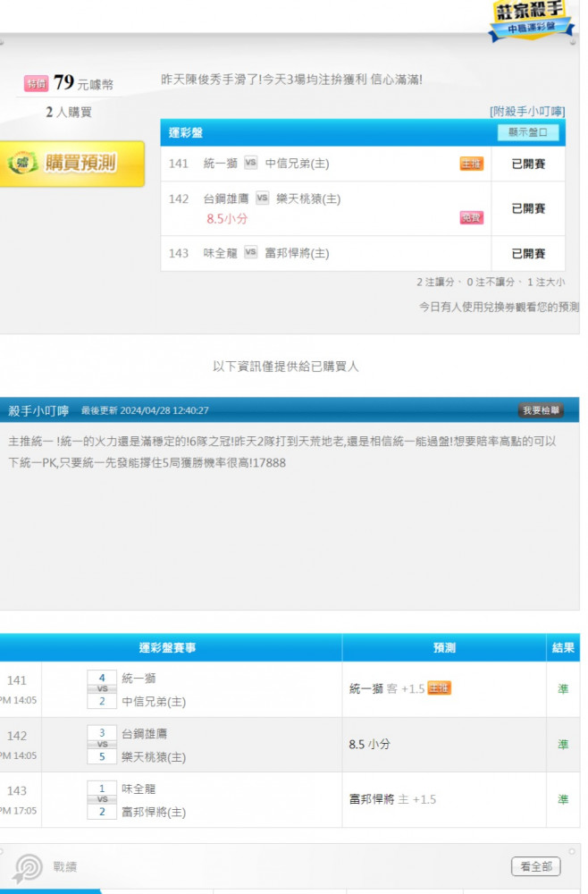Click the VS icon between 味全龍 and 富邦悍將
Screen dimensions: 588x894
(x=251, y=252)
